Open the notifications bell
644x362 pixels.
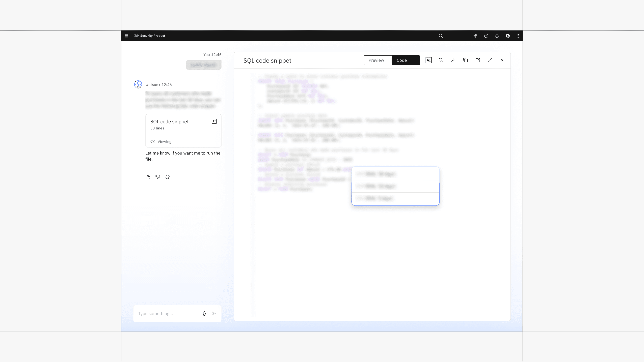pyautogui.click(x=497, y=36)
